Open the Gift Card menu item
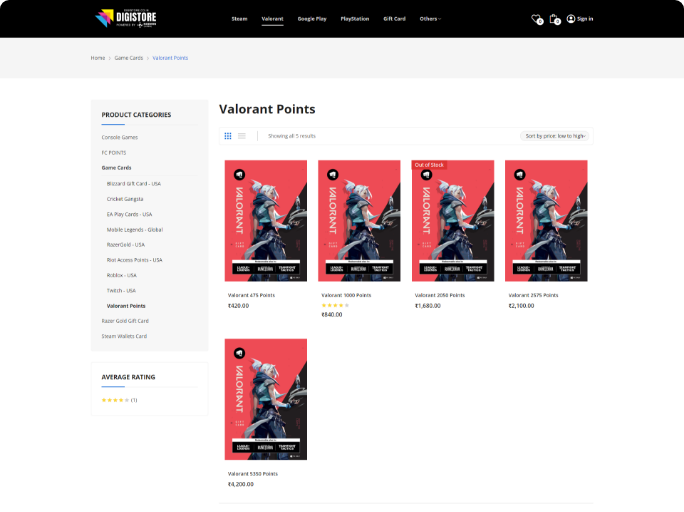684x512 pixels. [x=394, y=19]
